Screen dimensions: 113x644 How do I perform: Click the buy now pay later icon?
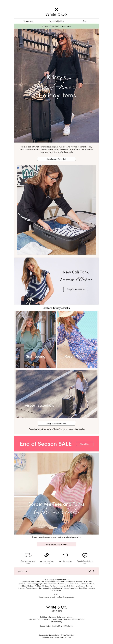click(47, 555)
